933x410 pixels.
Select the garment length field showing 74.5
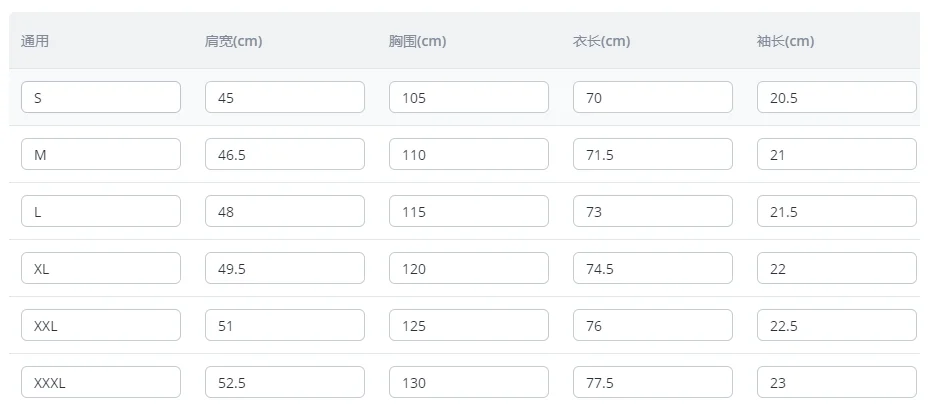[x=652, y=268]
